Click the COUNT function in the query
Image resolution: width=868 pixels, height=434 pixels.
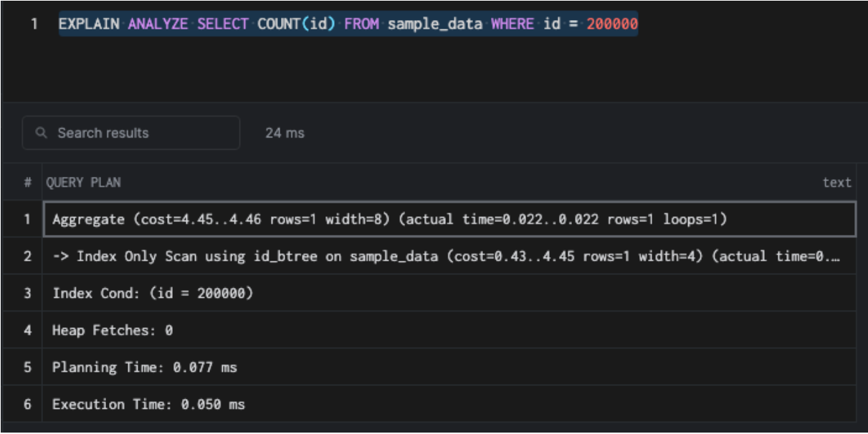coord(278,24)
